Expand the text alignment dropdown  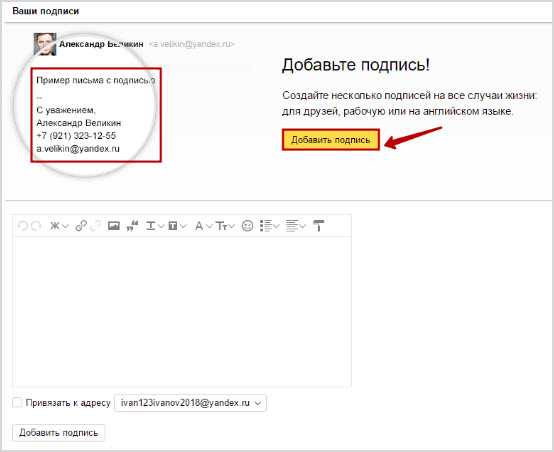click(x=295, y=225)
